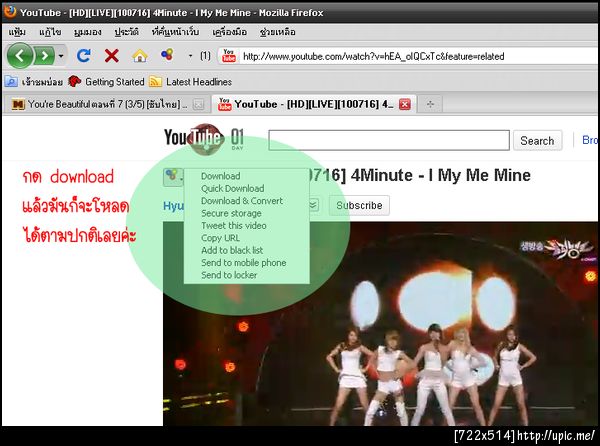
Task: Open the back/forward history dropdown arrow
Action: (x=61, y=56)
